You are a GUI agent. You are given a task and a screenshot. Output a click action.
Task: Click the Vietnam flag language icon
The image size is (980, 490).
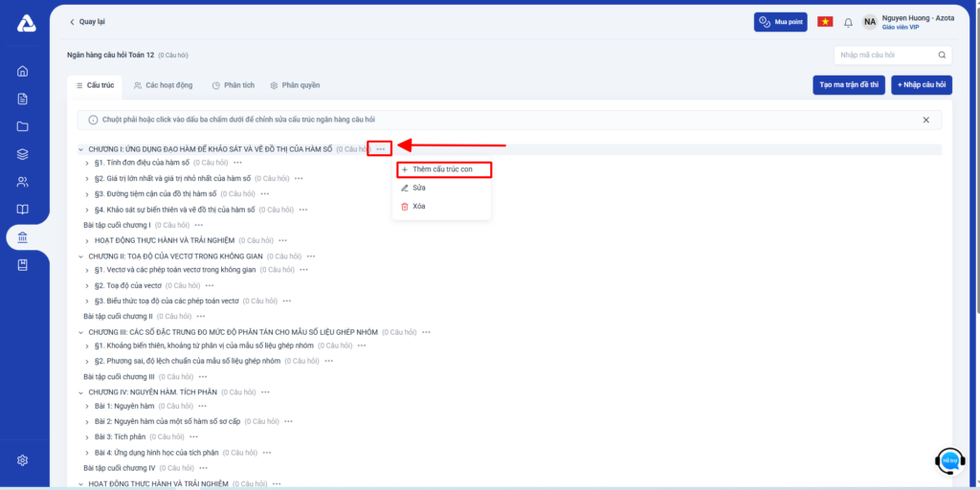pyautogui.click(x=824, y=22)
